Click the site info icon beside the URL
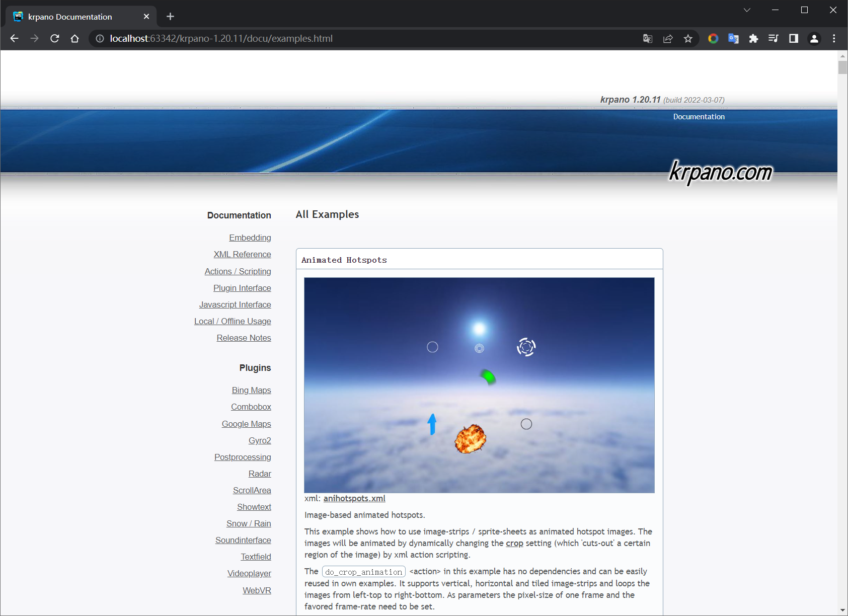Viewport: 848px width, 616px height. [x=100, y=38]
